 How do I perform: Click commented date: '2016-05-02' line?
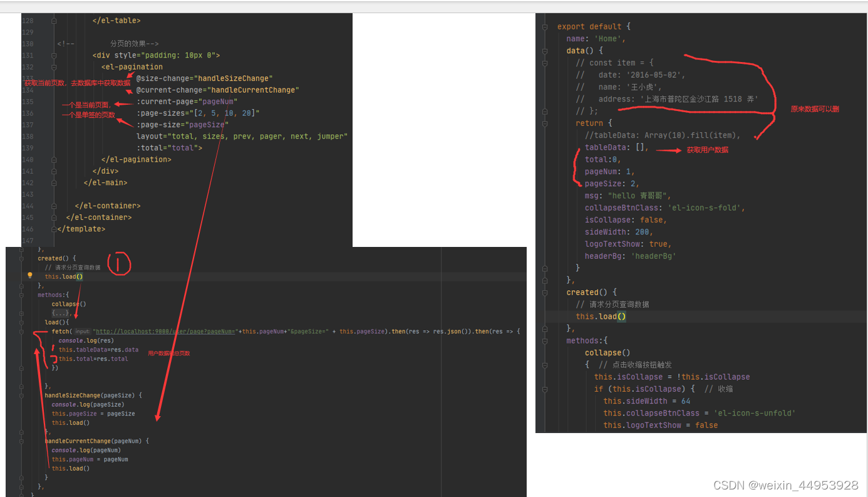[x=631, y=75]
